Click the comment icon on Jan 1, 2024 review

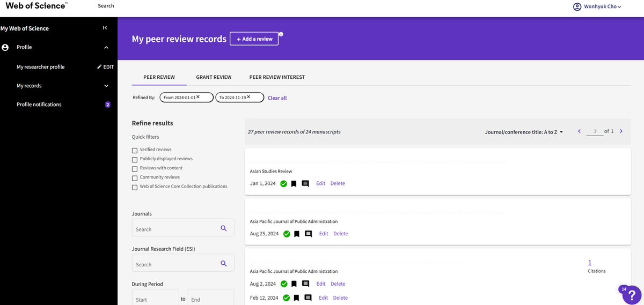point(305,184)
